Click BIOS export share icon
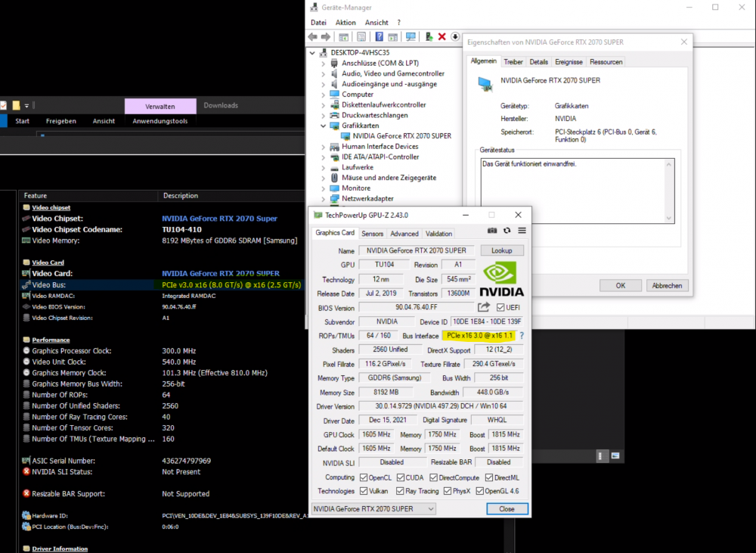756x553 pixels. point(484,307)
